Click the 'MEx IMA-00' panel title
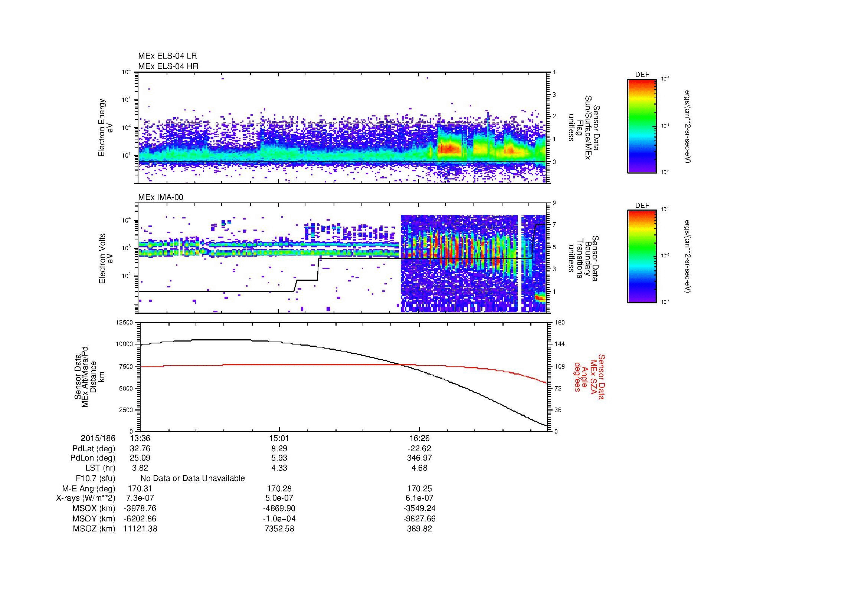Screen dimensions: 868x613 pos(161,197)
